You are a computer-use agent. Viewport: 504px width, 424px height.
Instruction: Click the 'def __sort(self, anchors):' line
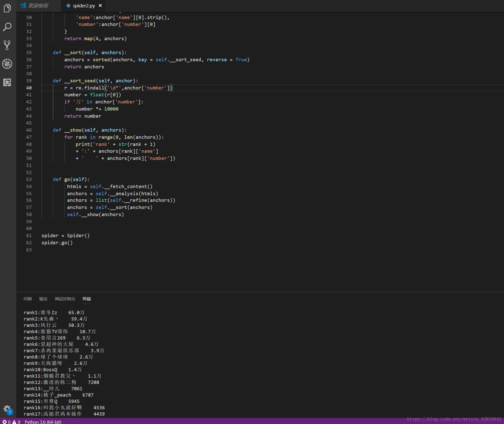click(x=90, y=53)
